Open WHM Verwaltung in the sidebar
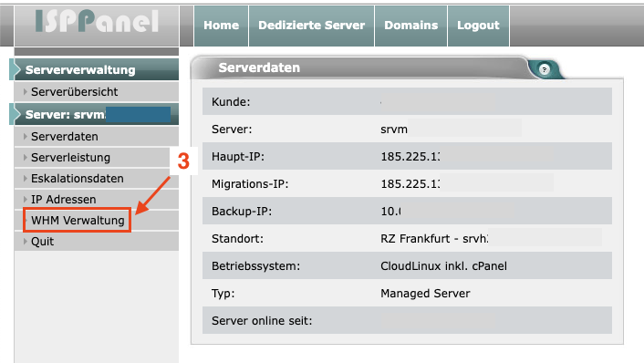This screenshot has height=363, width=644. (78, 221)
